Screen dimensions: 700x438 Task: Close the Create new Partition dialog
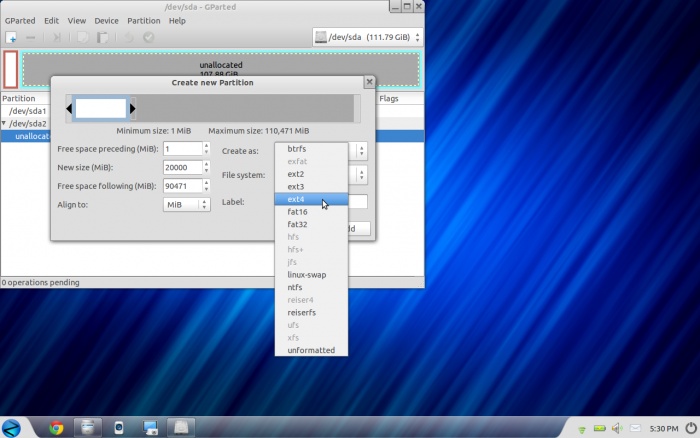[369, 82]
